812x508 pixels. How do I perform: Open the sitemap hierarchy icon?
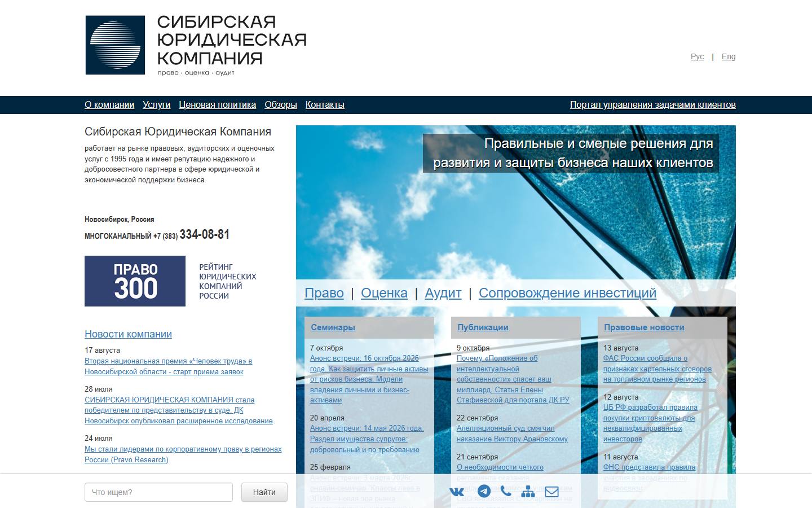coord(528,492)
